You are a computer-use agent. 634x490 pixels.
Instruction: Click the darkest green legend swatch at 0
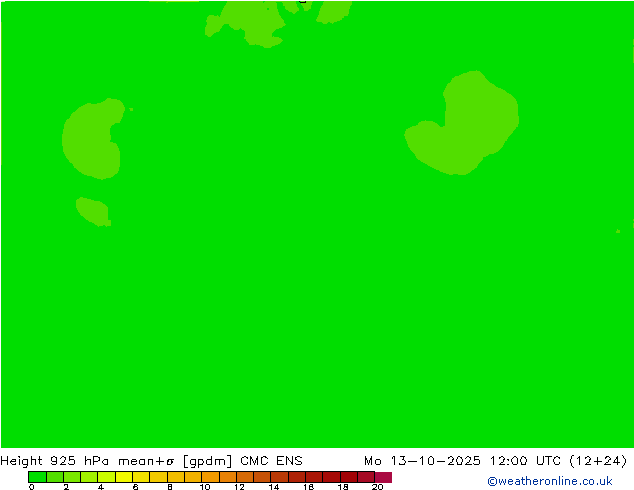37,477
